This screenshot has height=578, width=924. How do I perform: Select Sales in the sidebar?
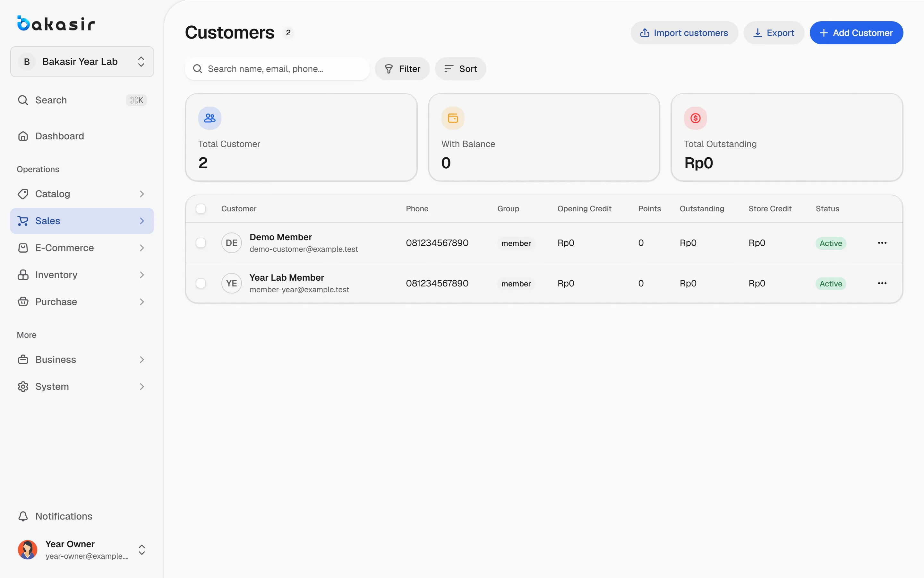click(82, 221)
